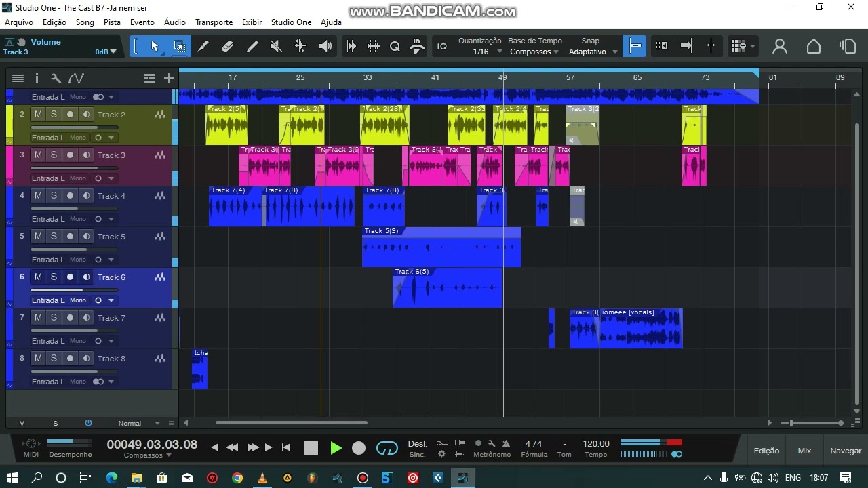
Task: Select the Bend tool
Action: point(300,46)
